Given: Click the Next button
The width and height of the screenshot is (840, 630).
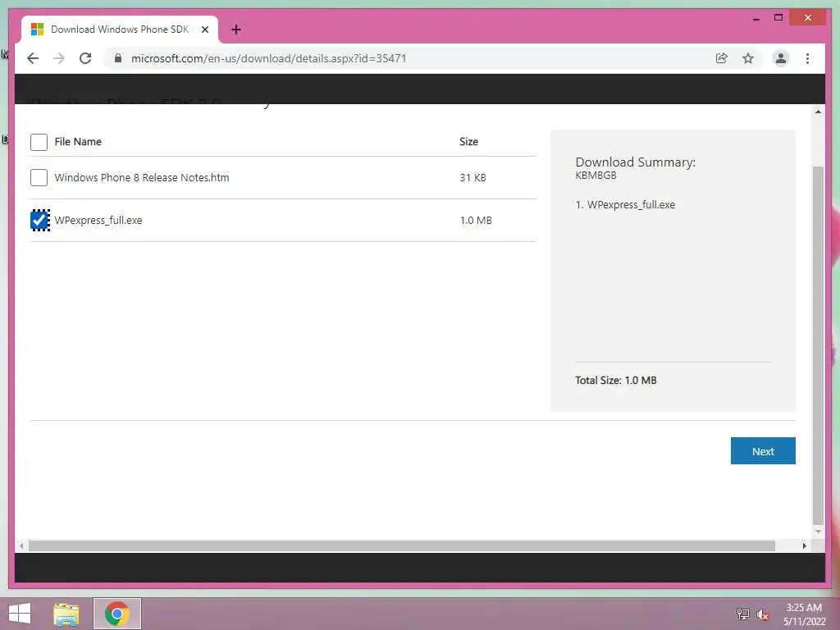Looking at the screenshot, I should (x=763, y=451).
